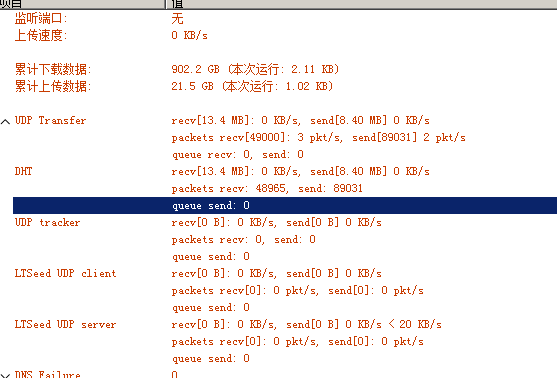Select UDP Transfer packets recv[49000] line
Image resolution: width=557 pixels, height=378 pixels.
click(x=319, y=137)
